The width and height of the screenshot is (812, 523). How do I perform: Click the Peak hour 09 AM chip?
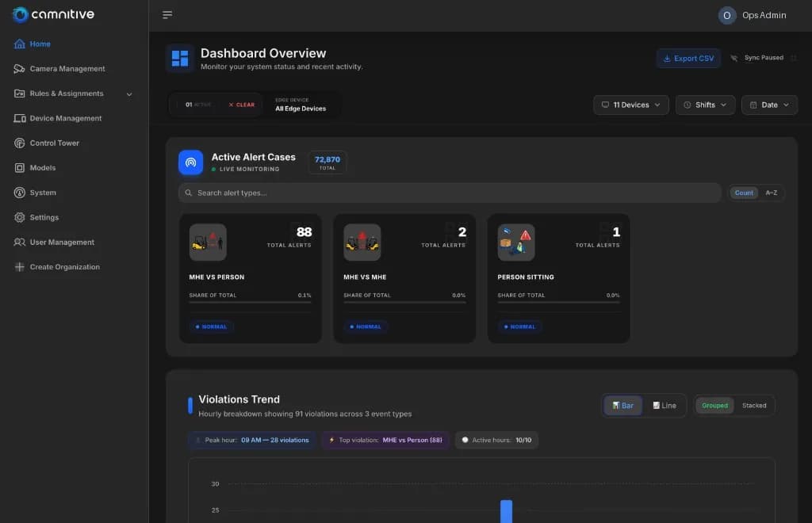(x=251, y=441)
